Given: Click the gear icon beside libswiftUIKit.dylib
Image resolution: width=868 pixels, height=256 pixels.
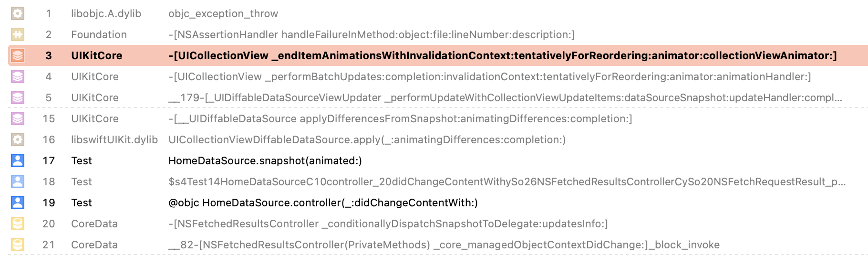Looking at the screenshot, I should (18, 139).
